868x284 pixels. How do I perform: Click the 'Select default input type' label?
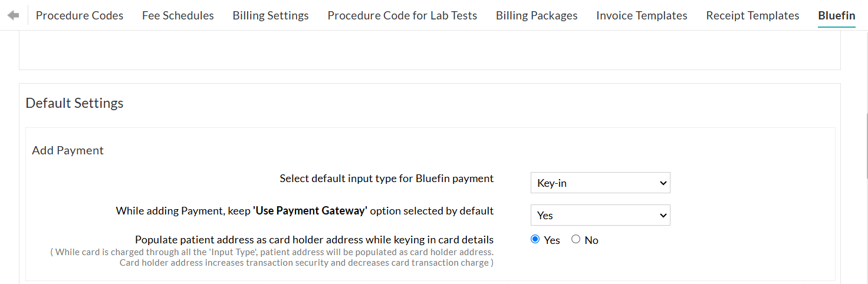pos(386,179)
